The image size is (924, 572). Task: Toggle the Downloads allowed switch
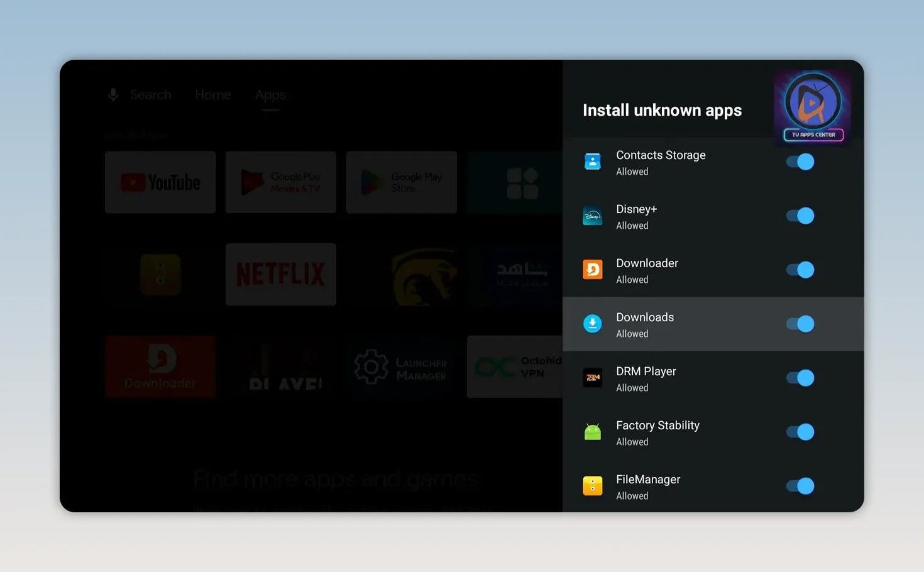(x=800, y=324)
